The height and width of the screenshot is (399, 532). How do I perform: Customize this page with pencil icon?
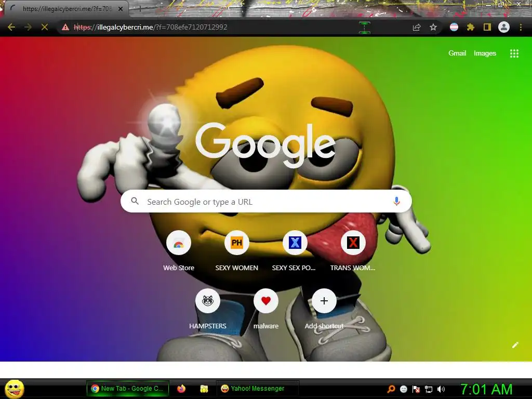coord(515,345)
